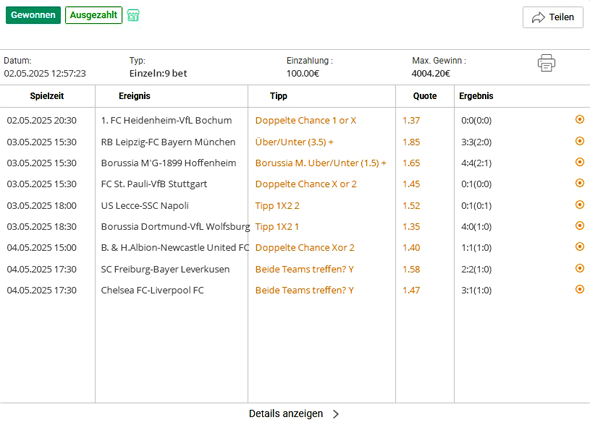Click tip Doppelte Chance X or 2
590x425 pixels.
[x=306, y=184]
